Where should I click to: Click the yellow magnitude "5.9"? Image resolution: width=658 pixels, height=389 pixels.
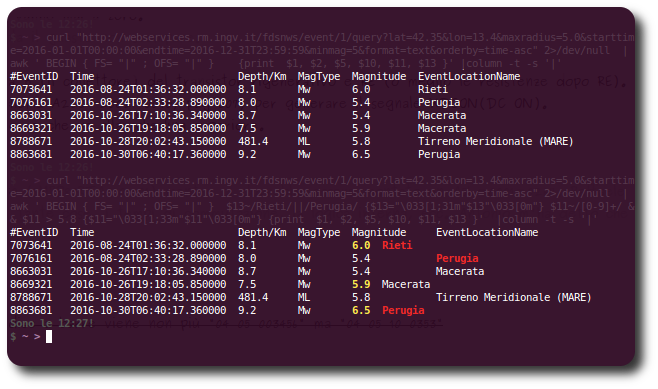pyautogui.click(x=361, y=285)
